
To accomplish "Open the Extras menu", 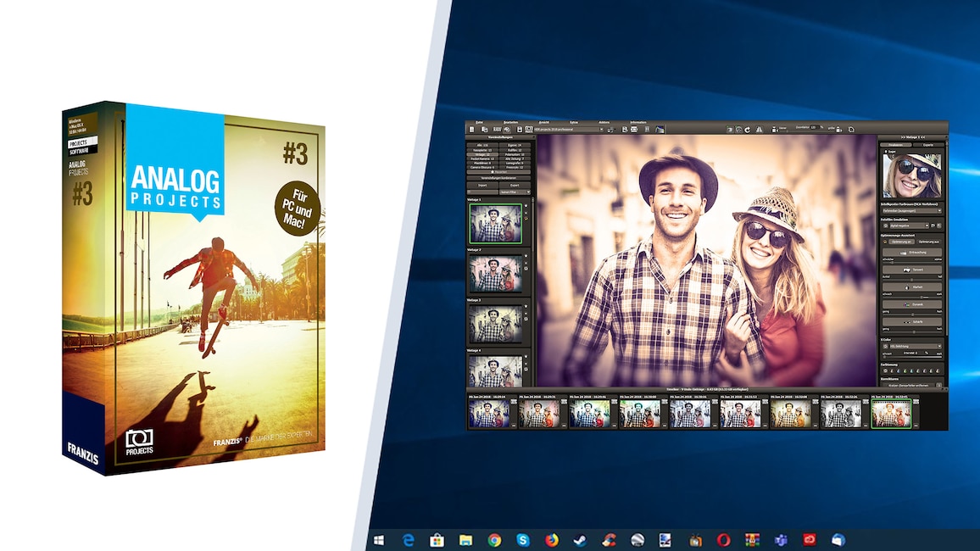I will pyautogui.click(x=574, y=122).
